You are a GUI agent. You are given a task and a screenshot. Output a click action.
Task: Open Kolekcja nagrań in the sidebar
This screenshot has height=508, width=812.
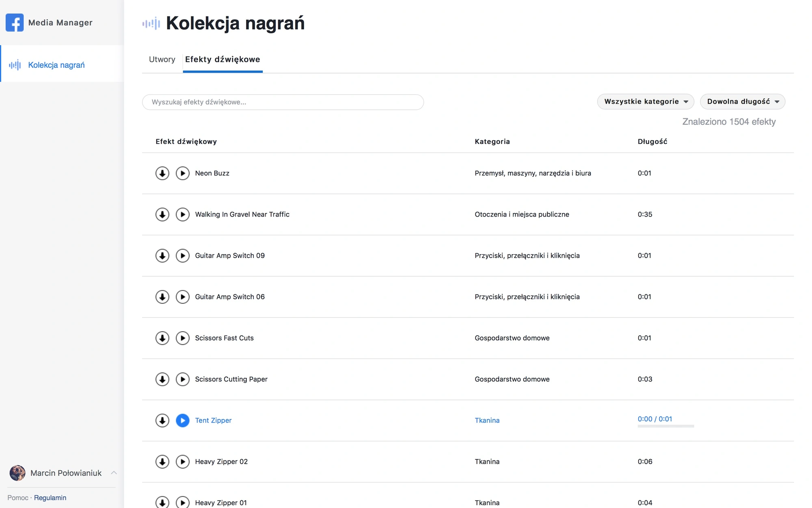pyautogui.click(x=62, y=64)
